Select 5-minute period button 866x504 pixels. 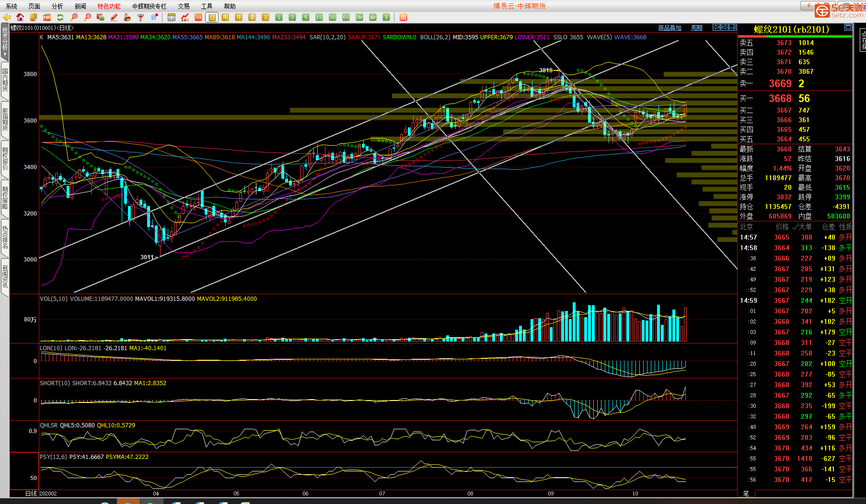(x=306, y=17)
